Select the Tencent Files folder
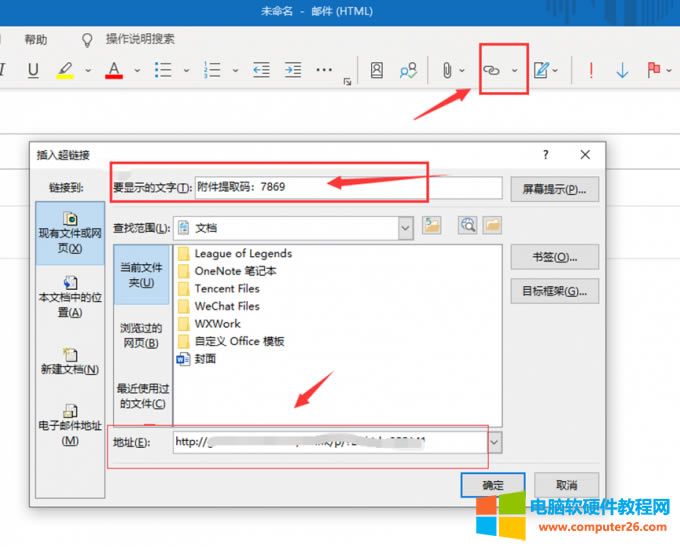This screenshot has height=547, width=680. pos(219,288)
